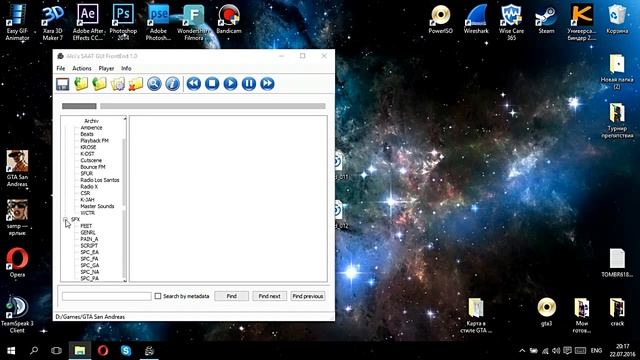This screenshot has height=360, width=640.
Task: Click the Find previous button
Action: [308, 296]
